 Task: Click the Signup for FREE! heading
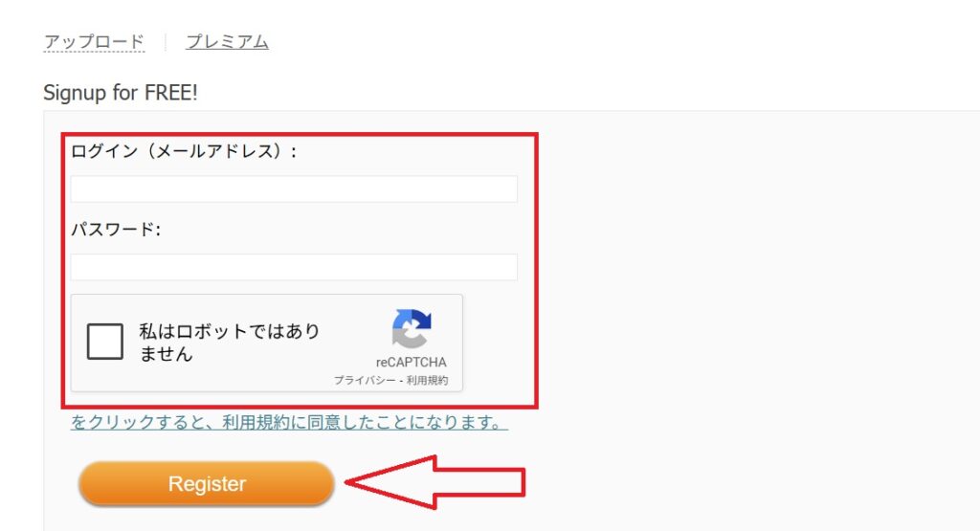120,93
